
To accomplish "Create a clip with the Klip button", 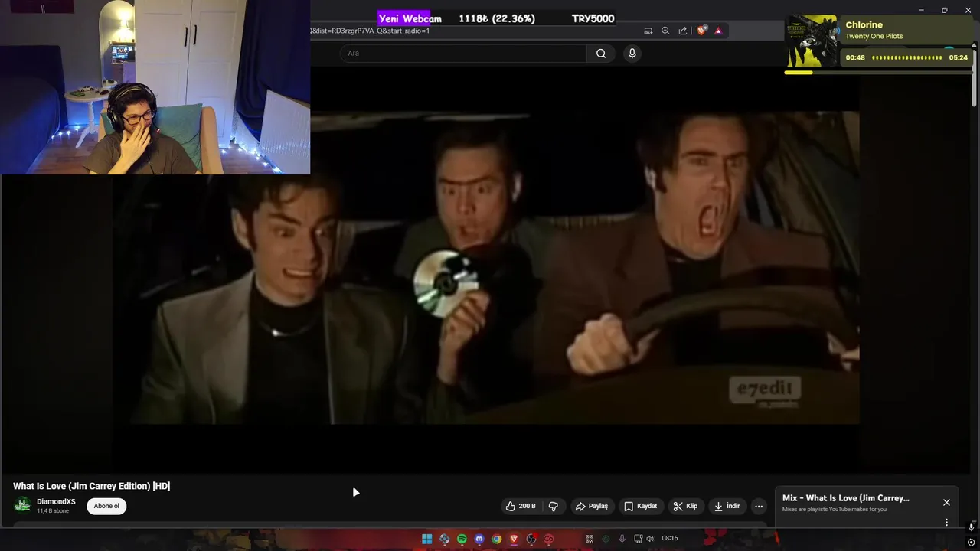I will click(x=685, y=506).
